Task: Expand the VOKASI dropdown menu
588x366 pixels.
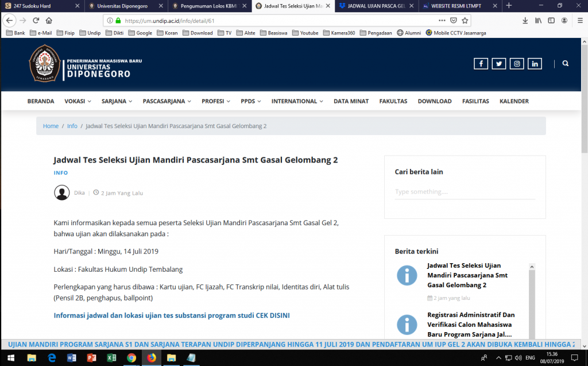Action: [78, 101]
